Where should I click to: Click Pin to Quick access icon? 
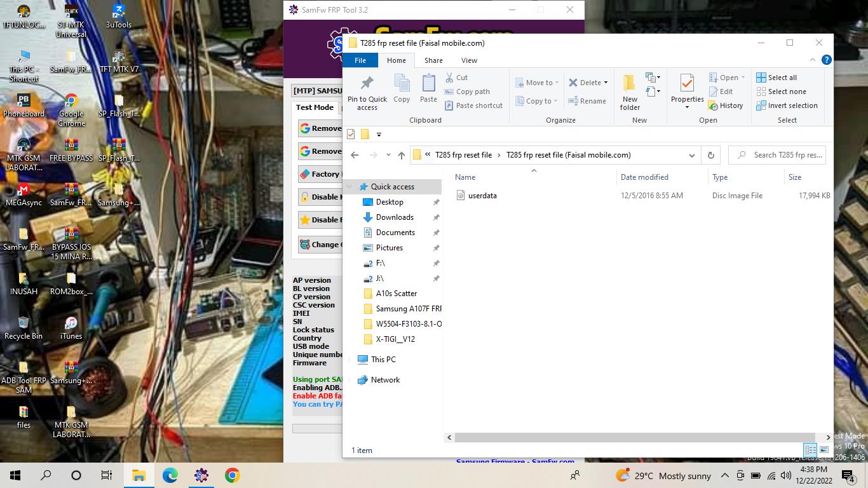coord(367,83)
